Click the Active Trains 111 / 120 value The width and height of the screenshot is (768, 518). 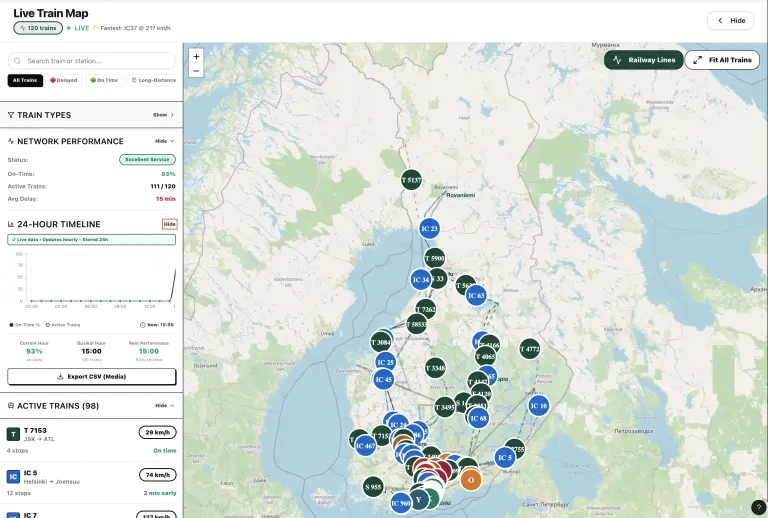(163, 186)
